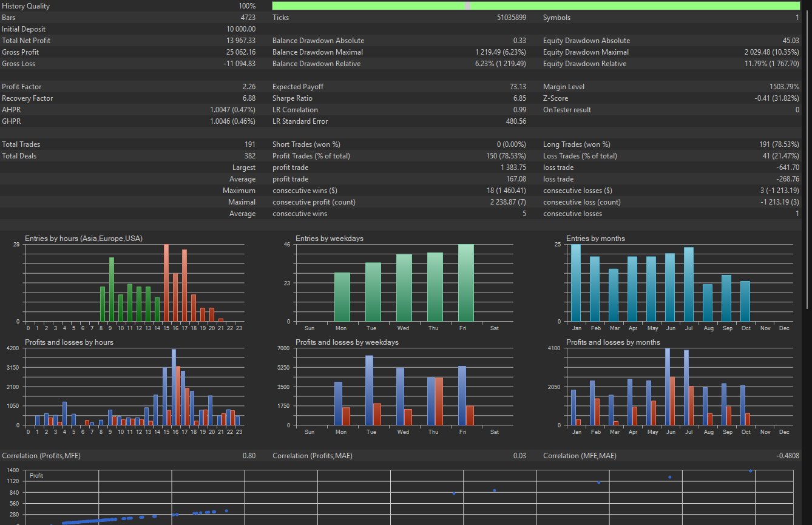Select the Total Net Profit value 13 967.33
Viewport: 812px width, 525px height.
point(240,41)
